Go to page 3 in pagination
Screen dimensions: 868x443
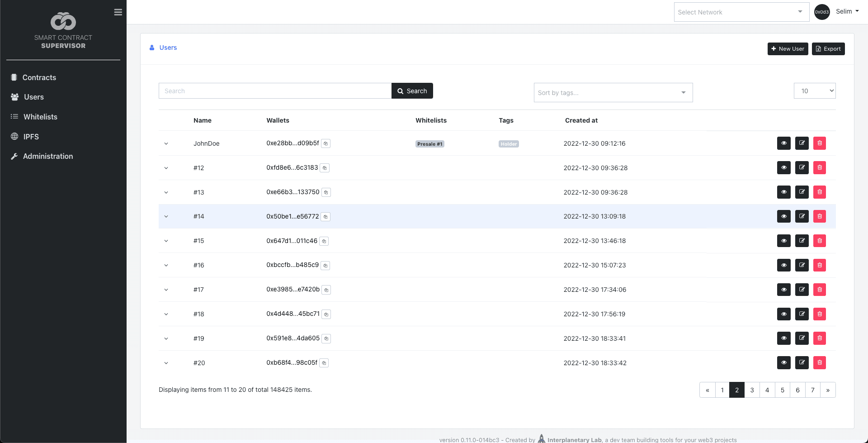tap(752, 390)
